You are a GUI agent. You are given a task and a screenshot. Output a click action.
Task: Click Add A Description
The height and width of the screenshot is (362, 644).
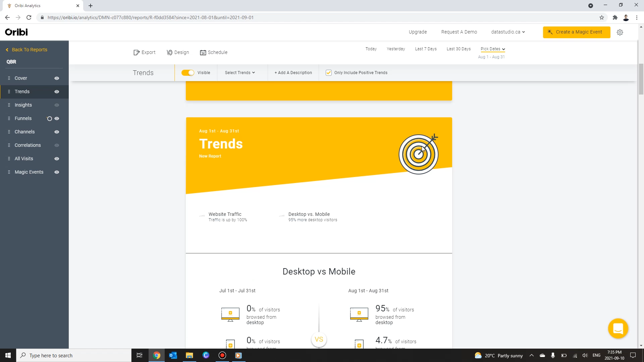293,72
